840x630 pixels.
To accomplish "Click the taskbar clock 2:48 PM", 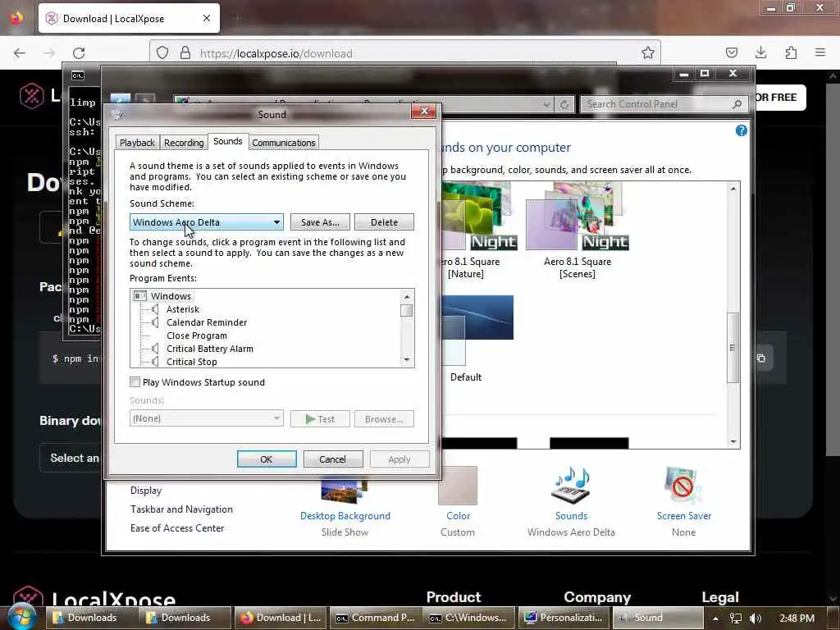I will (x=797, y=619).
